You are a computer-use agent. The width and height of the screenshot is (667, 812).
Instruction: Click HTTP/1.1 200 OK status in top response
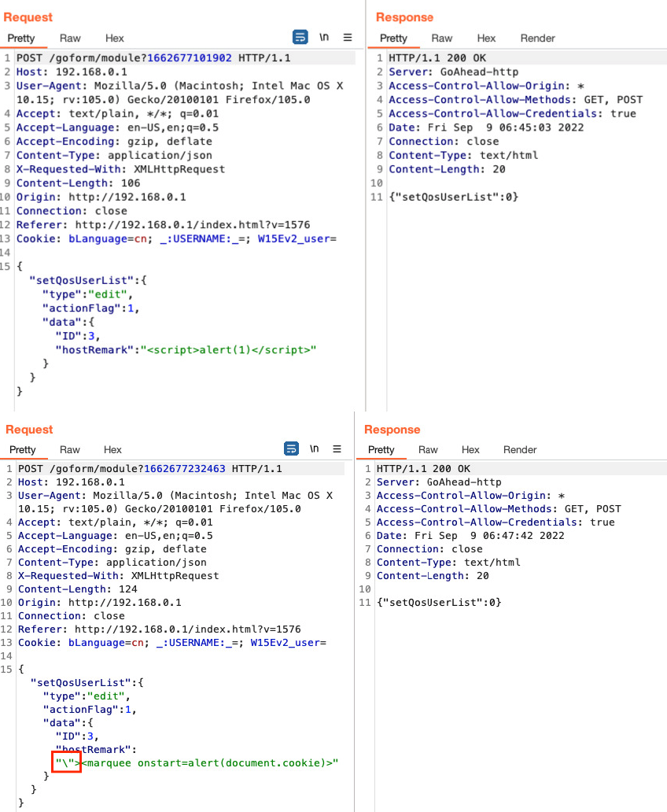437,57
